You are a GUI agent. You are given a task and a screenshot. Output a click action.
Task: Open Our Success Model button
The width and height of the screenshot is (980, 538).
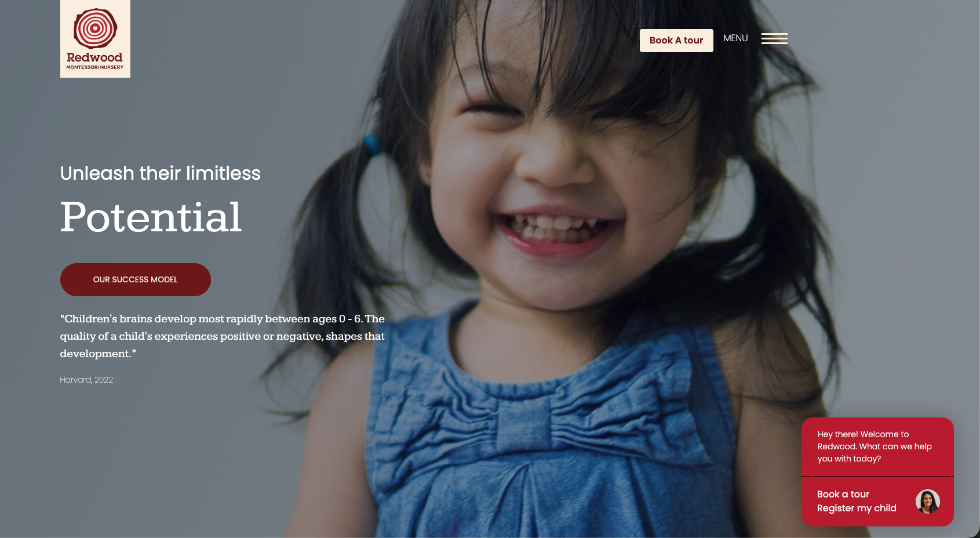point(136,279)
